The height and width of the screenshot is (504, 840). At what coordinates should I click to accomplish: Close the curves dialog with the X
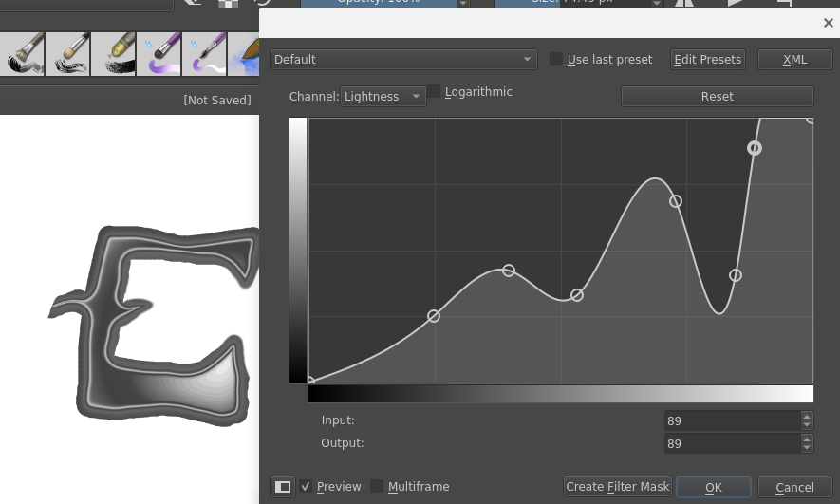click(x=829, y=23)
